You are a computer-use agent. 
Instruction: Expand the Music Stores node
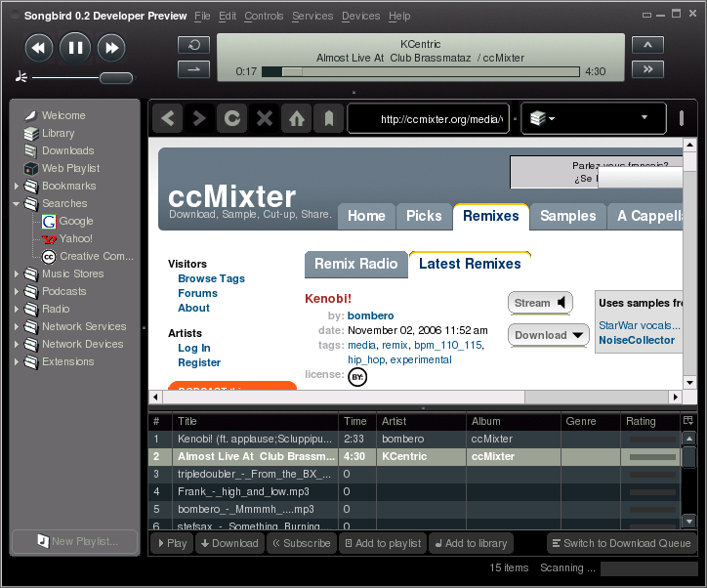[17, 273]
